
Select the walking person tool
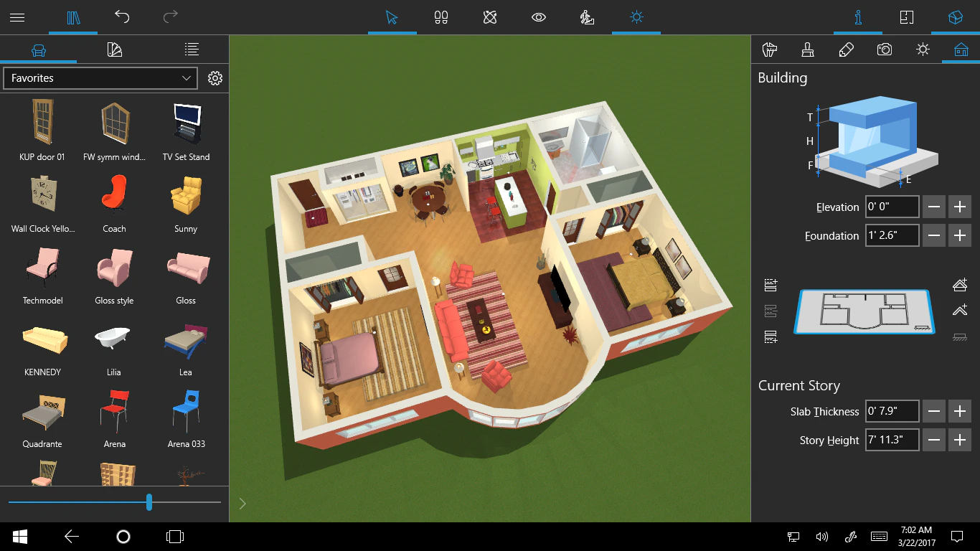click(587, 17)
